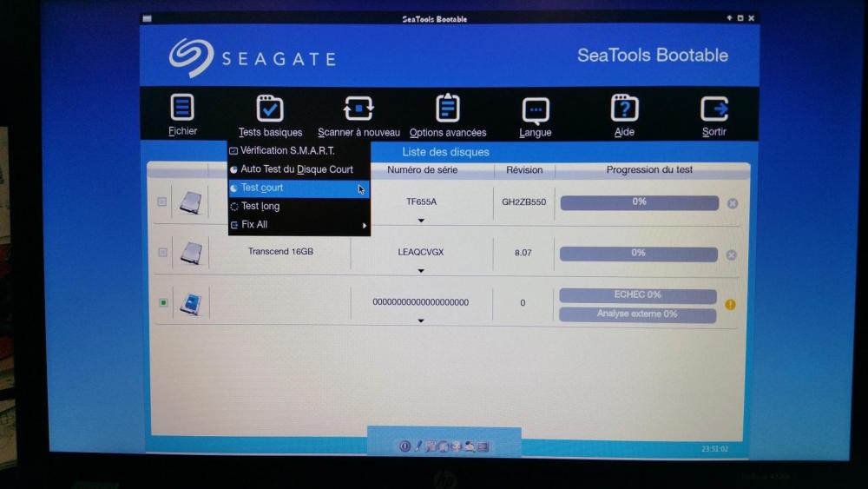Click the drive icon in TF655A row
The image size is (868, 489).
pos(190,202)
